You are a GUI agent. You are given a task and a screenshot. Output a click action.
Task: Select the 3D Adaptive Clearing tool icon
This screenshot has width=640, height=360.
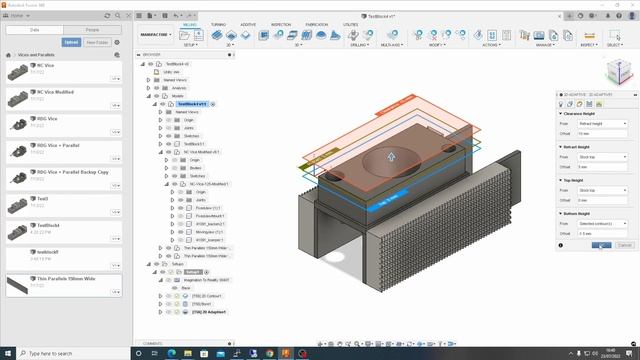click(264, 35)
